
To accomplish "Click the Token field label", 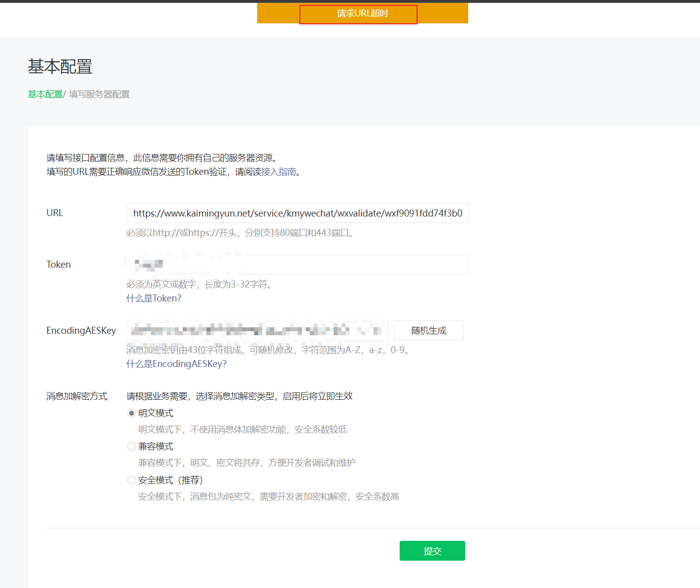I will point(59,265).
